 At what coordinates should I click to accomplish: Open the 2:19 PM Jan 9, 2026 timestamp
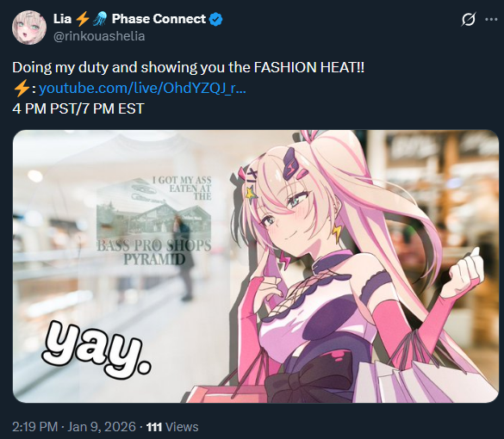pos(74,427)
